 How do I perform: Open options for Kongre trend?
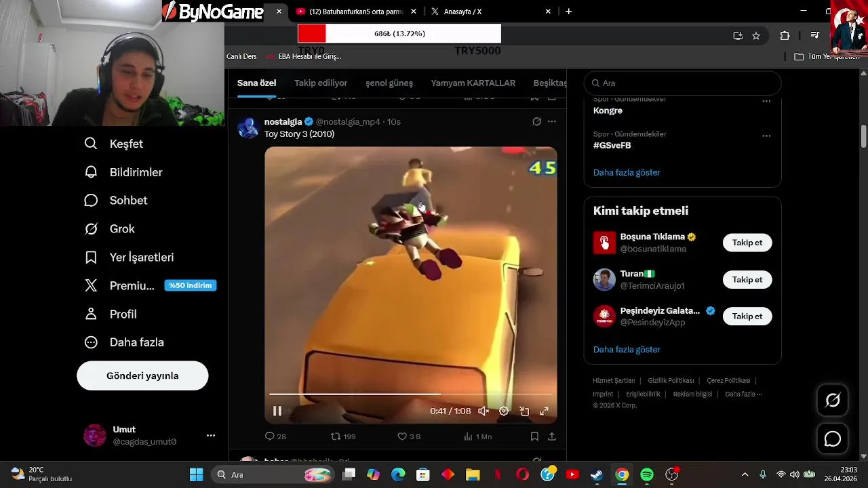click(766, 101)
